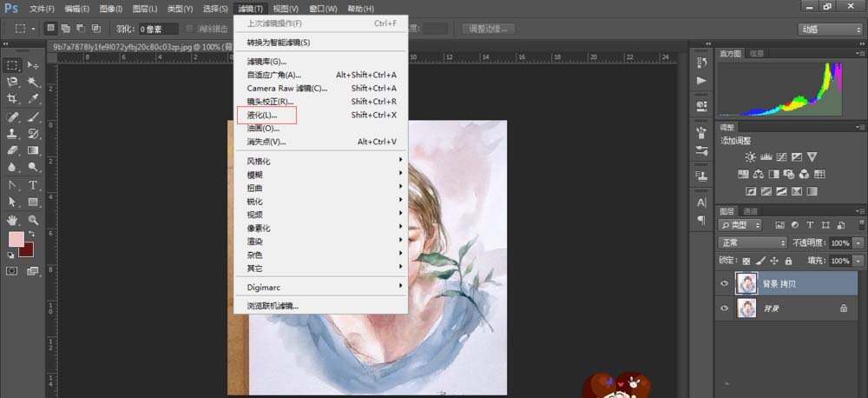868x398 pixels.
Task: Add Color Balance adjustment
Action: (759, 174)
